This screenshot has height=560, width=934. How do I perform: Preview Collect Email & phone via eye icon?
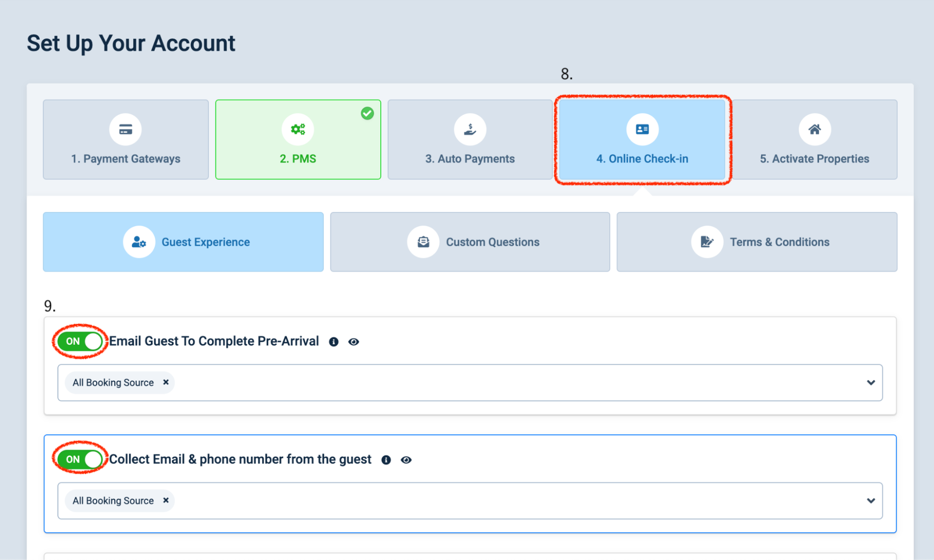coord(406,460)
